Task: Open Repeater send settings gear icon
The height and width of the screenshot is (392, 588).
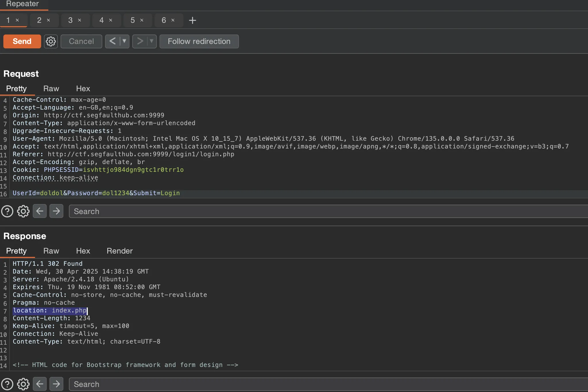Action: point(51,41)
